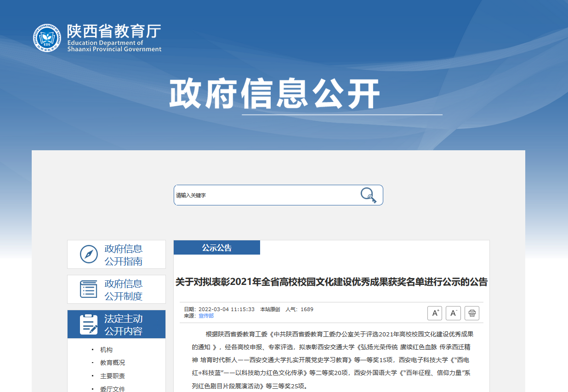
Task: Click the list icon beside 政府信息公开制度
Action: (x=89, y=289)
